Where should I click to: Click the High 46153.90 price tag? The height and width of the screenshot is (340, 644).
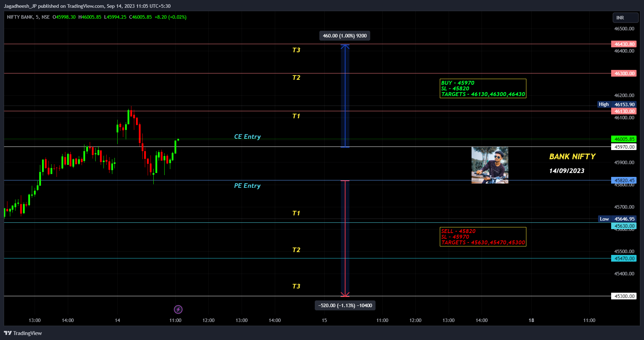coord(617,105)
